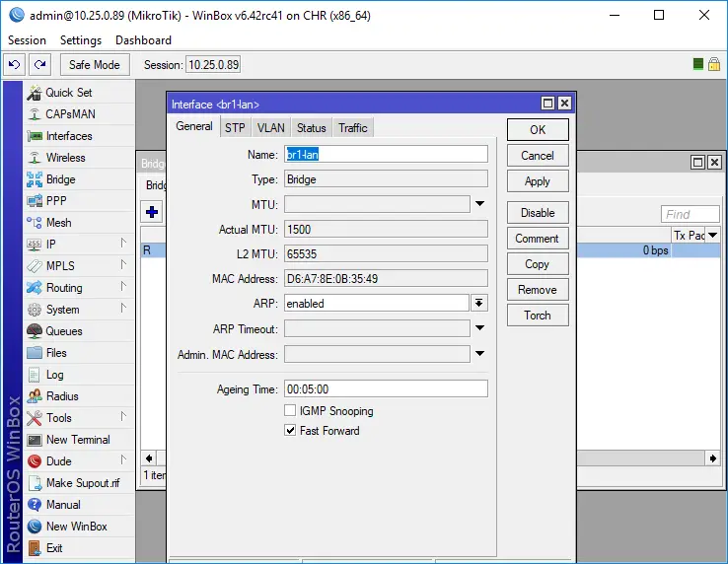The height and width of the screenshot is (564, 728).
Task: Select Bridge in the sidebar
Action: 79,179
